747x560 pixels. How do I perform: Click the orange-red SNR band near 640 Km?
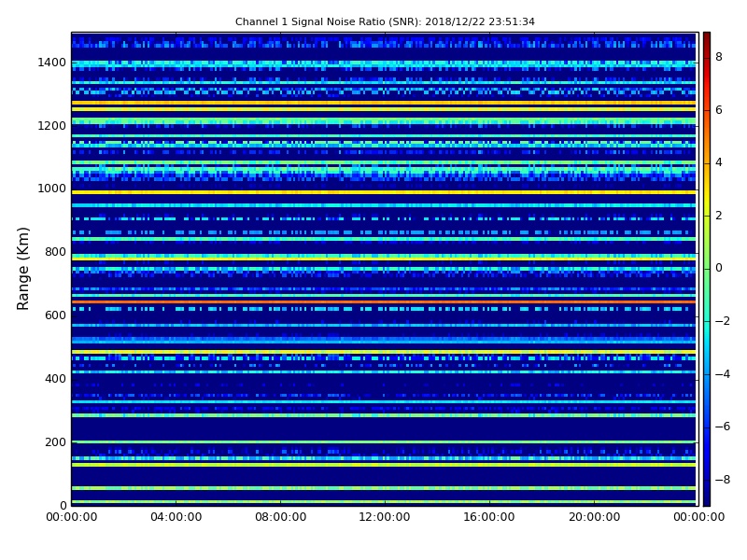384,301
